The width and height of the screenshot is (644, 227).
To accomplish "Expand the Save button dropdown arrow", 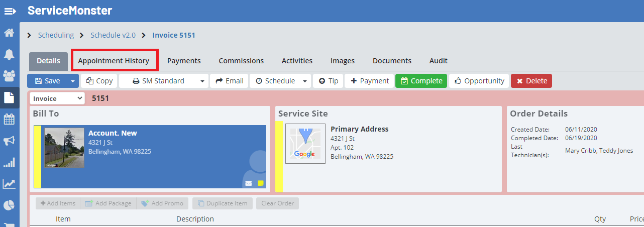I will pos(73,81).
